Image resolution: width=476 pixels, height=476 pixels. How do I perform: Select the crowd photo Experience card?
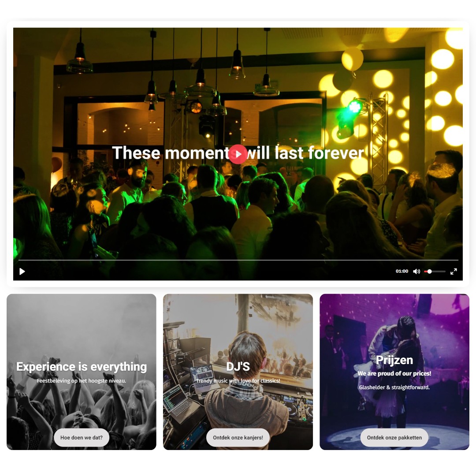tap(82, 372)
